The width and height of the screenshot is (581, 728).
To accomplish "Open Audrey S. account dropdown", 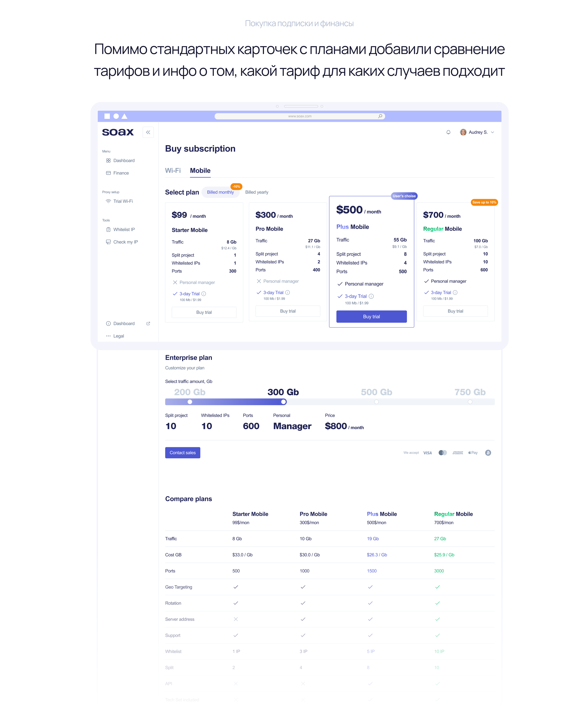I will pos(492,132).
